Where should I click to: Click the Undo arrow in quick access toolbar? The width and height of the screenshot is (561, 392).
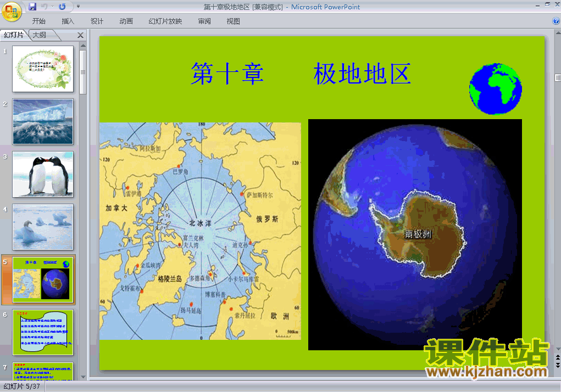pyautogui.click(x=45, y=7)
